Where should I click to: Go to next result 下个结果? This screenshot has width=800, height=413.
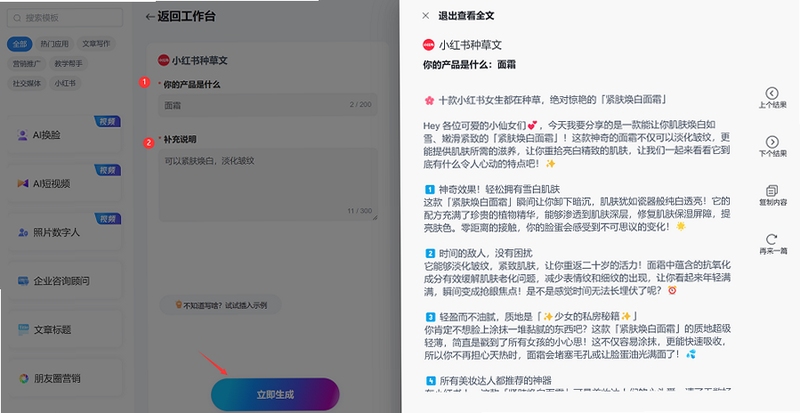(772, 146)
